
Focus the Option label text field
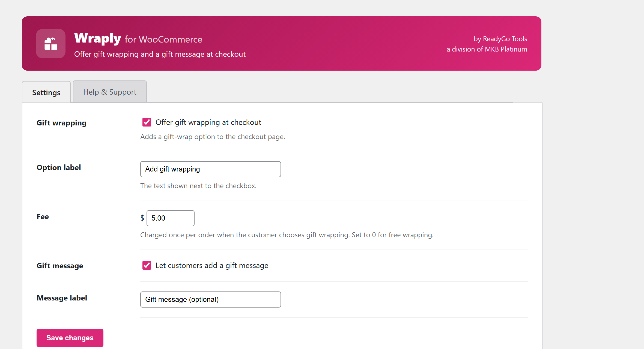click(x=210, y=169)
